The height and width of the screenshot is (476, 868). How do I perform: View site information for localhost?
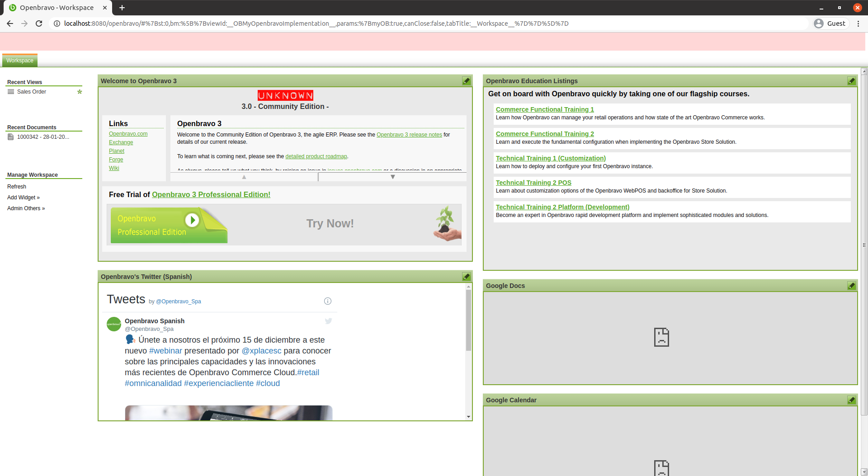57,24
